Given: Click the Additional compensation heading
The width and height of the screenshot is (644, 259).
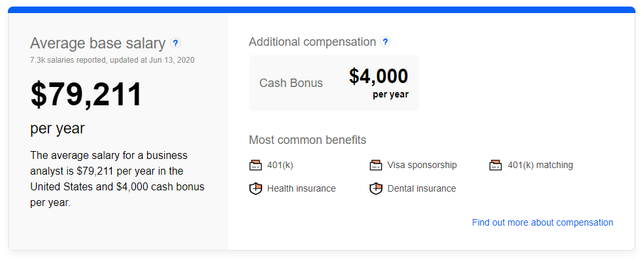Looking at the screenshot, I should [313, 42].
